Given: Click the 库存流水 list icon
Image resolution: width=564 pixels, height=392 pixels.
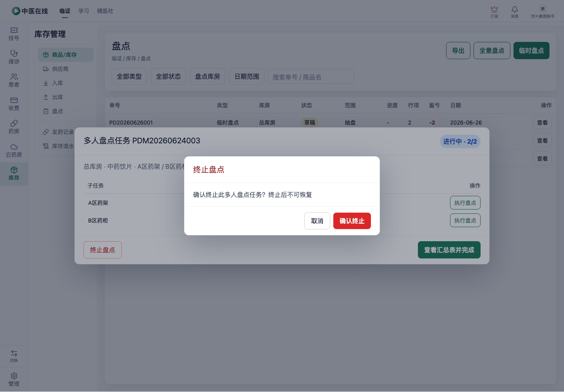Looking at the screenshot, I should (x=46, y=146).
